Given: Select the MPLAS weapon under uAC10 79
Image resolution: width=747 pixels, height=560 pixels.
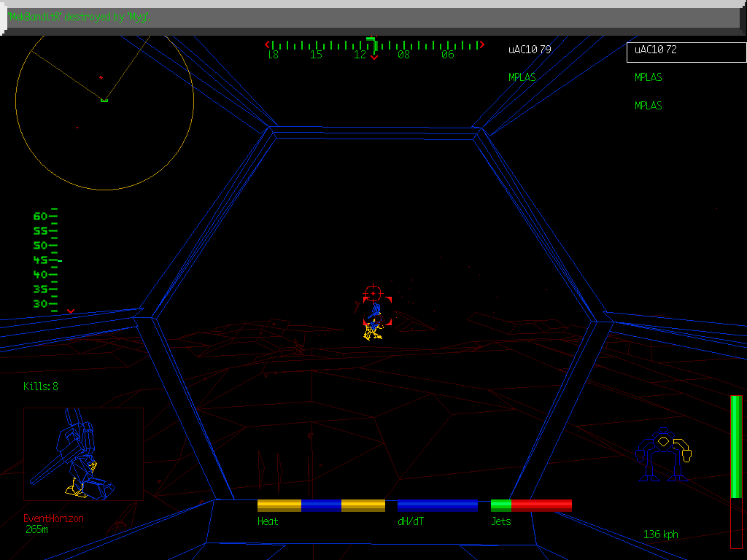Looking at the screenshot, I should pos(522,77).
